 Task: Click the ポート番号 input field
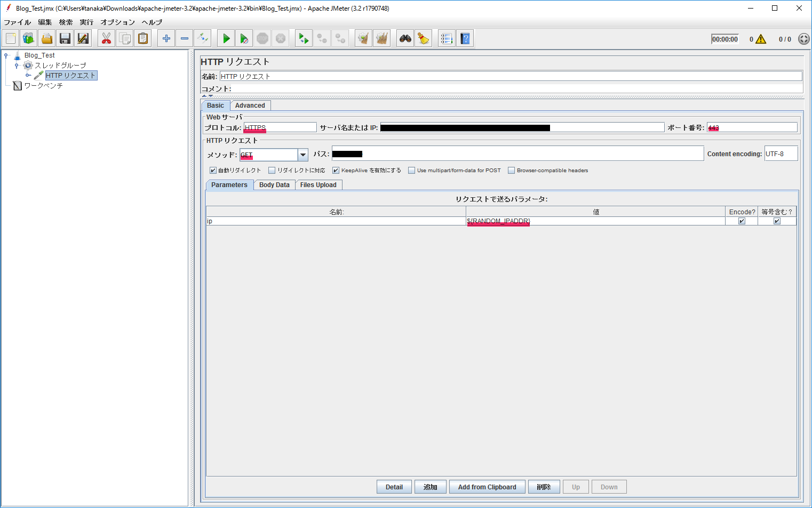752,127
